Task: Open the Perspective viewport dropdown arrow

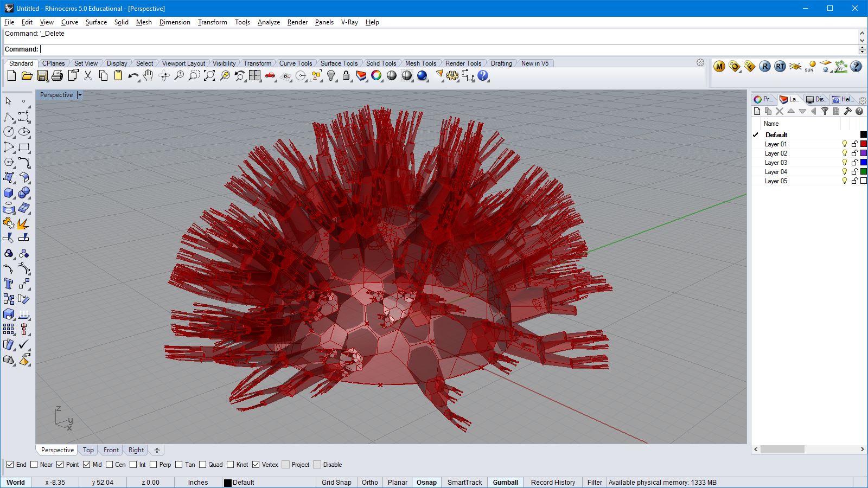Action: tap(80, 95)
